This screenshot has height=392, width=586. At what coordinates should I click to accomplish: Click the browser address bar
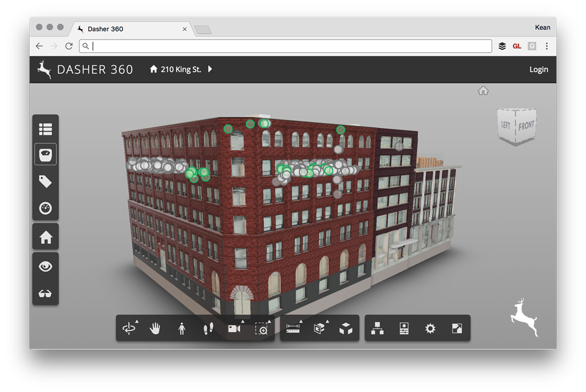point(286,46)
